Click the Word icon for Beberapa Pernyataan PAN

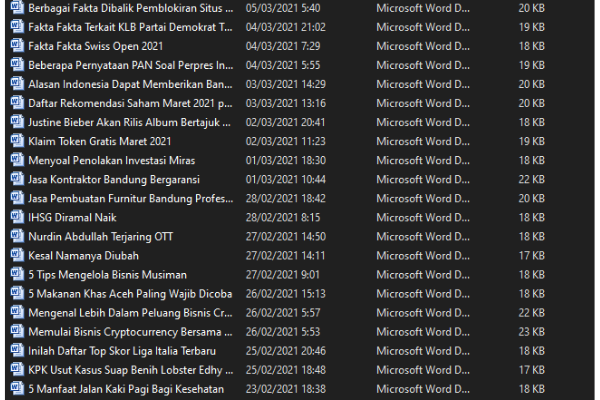point(17,64)
